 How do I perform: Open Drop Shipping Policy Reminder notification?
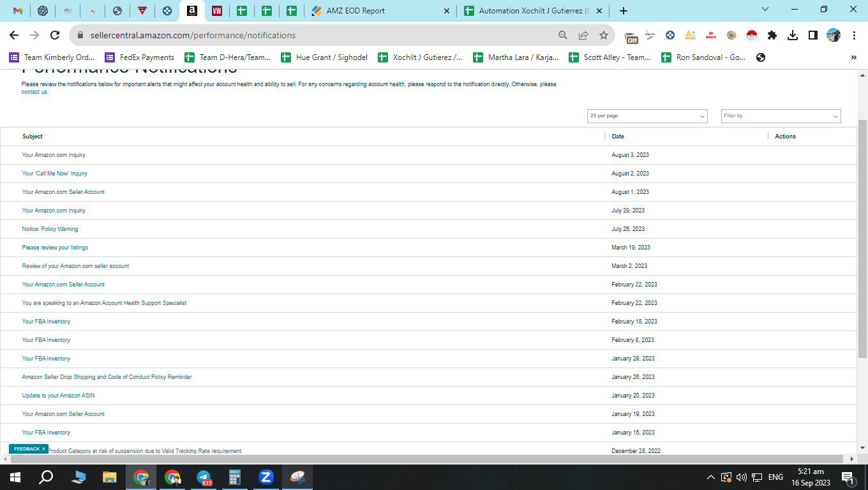tap(107, 377)
